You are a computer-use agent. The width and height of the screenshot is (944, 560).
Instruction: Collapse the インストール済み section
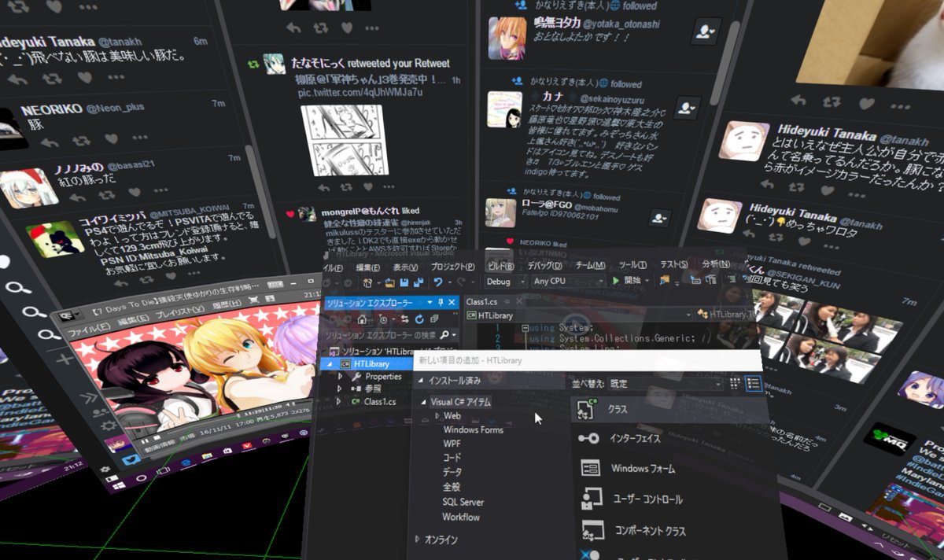pos(420,381)
